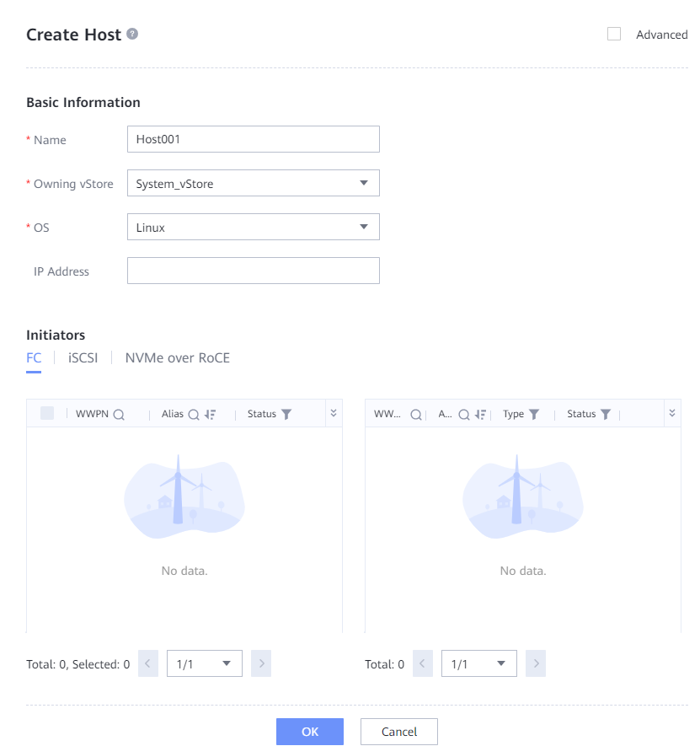Search WWPN in the right initiators table

pyautogui.click(x=415, y=415)
